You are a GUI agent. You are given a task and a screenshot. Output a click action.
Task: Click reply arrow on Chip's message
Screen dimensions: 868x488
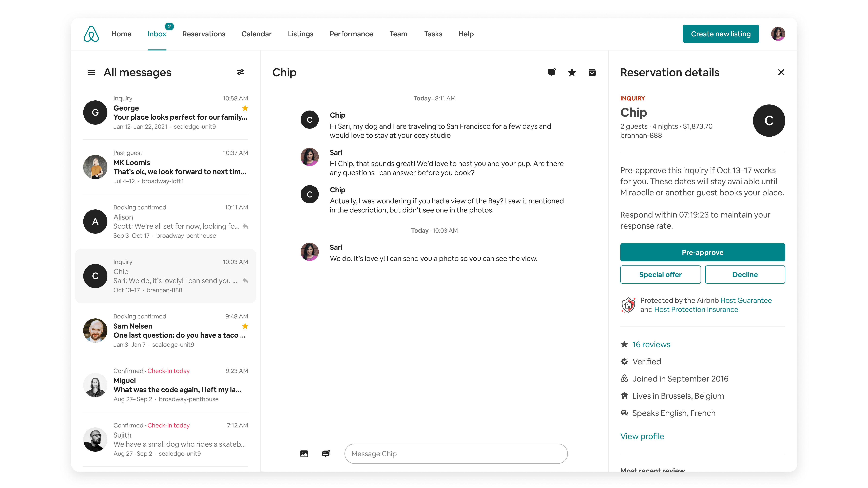point(245,281)
